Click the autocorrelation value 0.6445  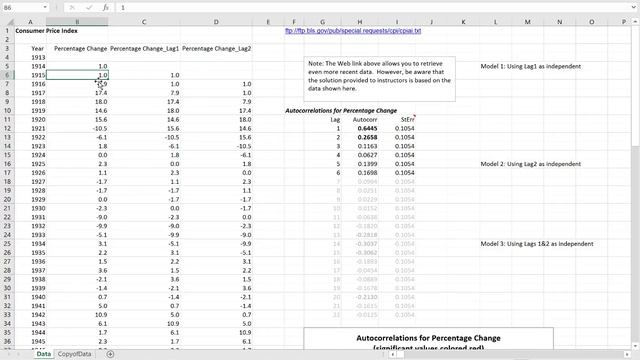[x=367, y=128]
